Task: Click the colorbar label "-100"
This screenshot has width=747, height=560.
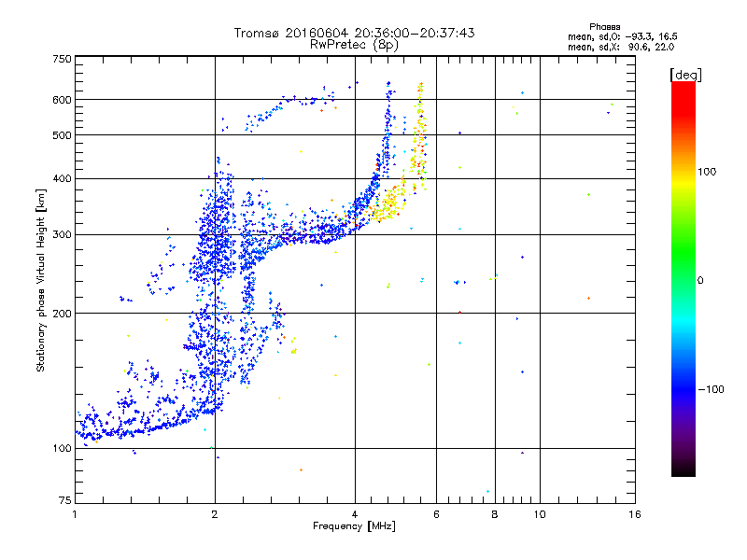Action: 711,389
